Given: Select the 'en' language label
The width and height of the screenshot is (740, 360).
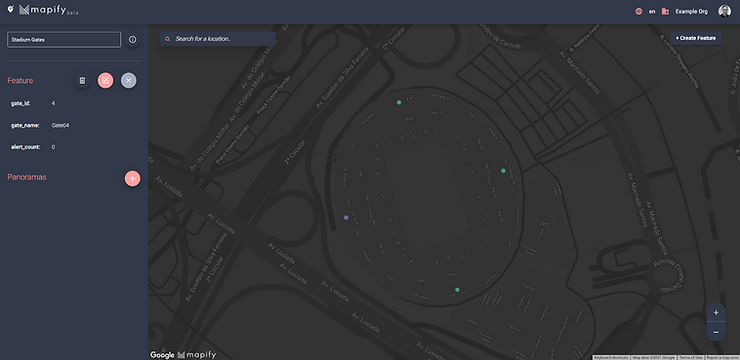Looking at the screenshot, I should click(x=652, y=11).
